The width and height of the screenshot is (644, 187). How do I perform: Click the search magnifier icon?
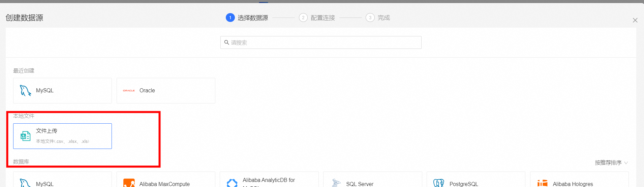pos(226,42)
